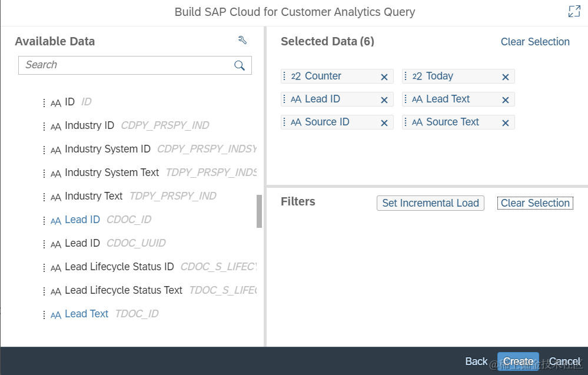Click the Create button

coord(518,361)
